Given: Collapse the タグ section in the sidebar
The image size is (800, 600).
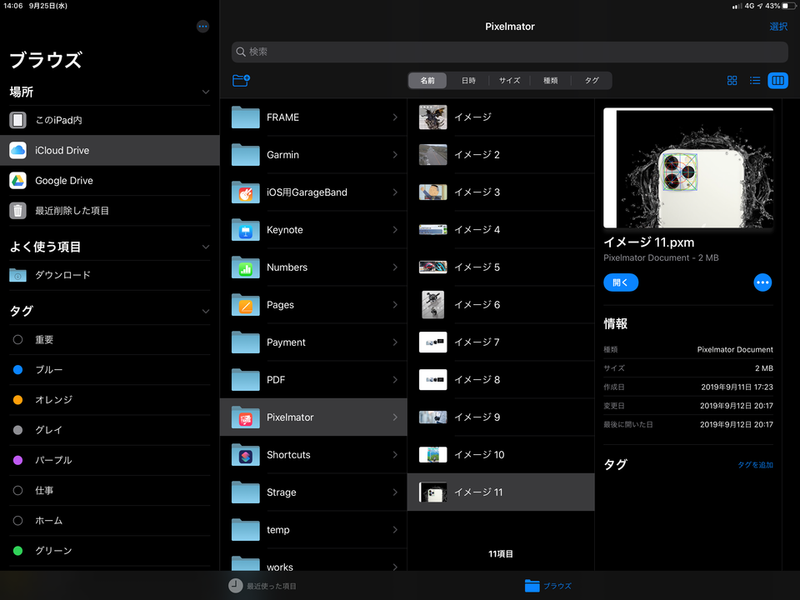Looking at the screenshot, I should (206, 311).
